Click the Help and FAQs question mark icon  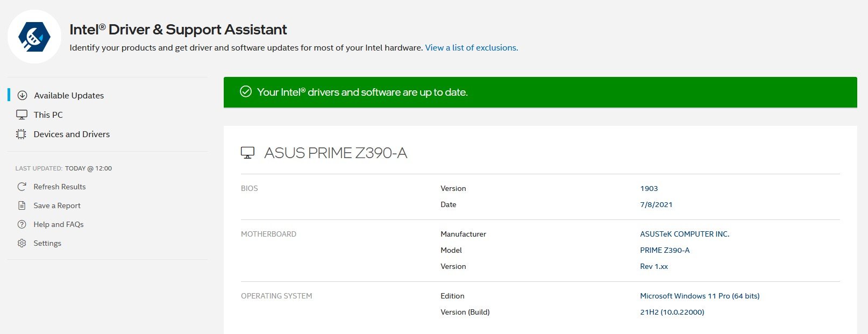click(22, 224)
